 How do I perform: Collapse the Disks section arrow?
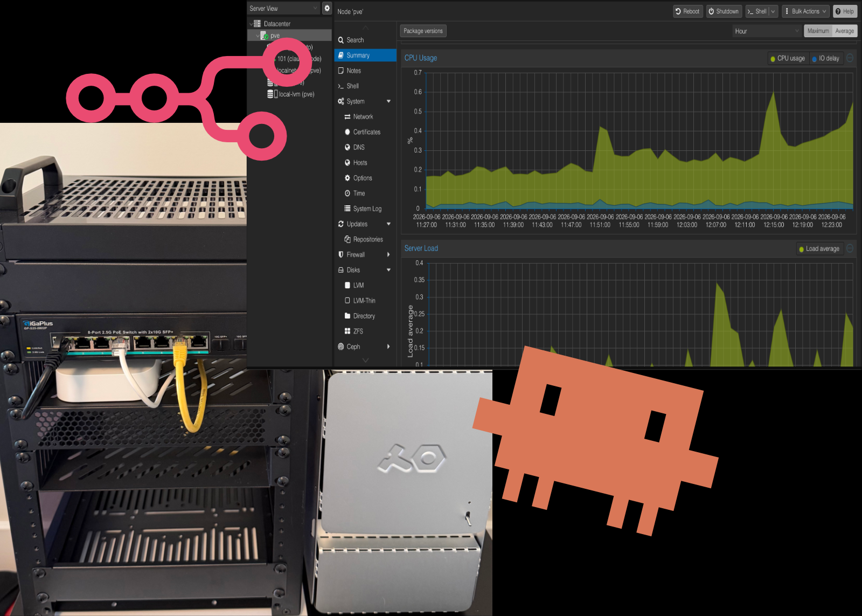pyautogui.click(x=388, y=270)
